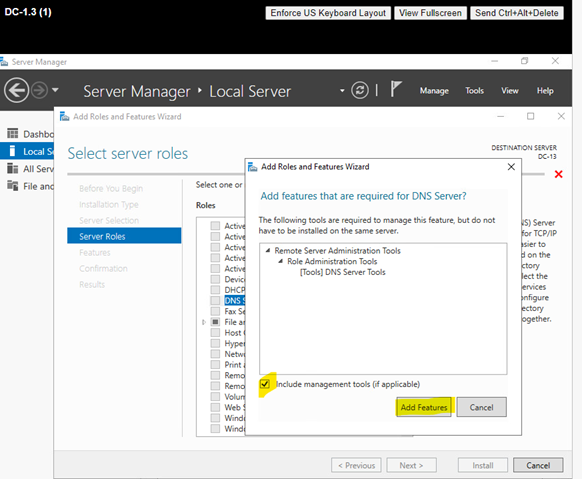Image resolution: width=582 pixels, height=479 pixels.
Task: Open the navigation history dropdown arrow
Action: tap(55, 90)
